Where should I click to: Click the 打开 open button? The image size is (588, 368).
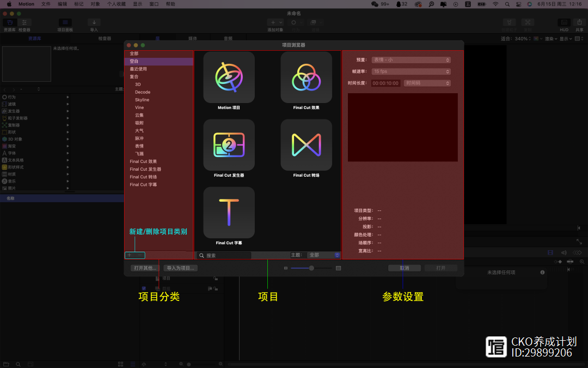coord(441,268)
